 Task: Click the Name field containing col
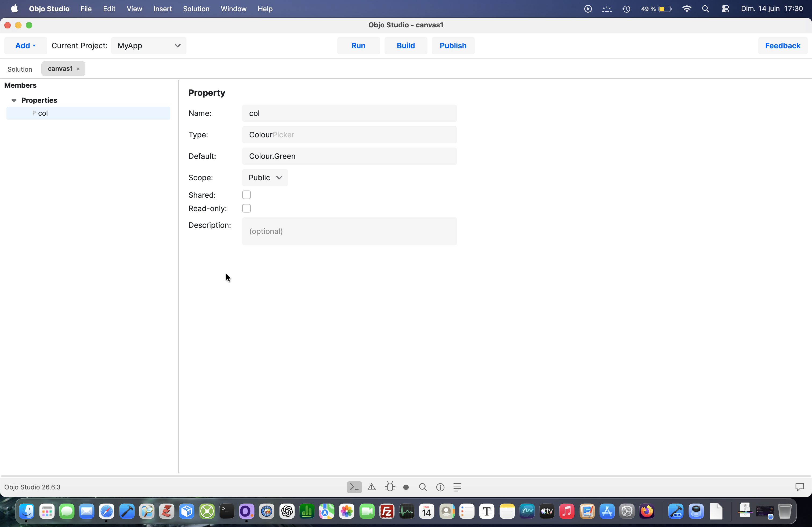point(349,113)
